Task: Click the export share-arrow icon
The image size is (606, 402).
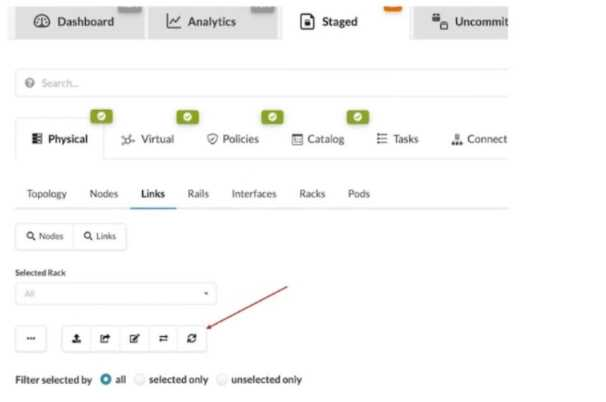Action: (105, 339)
